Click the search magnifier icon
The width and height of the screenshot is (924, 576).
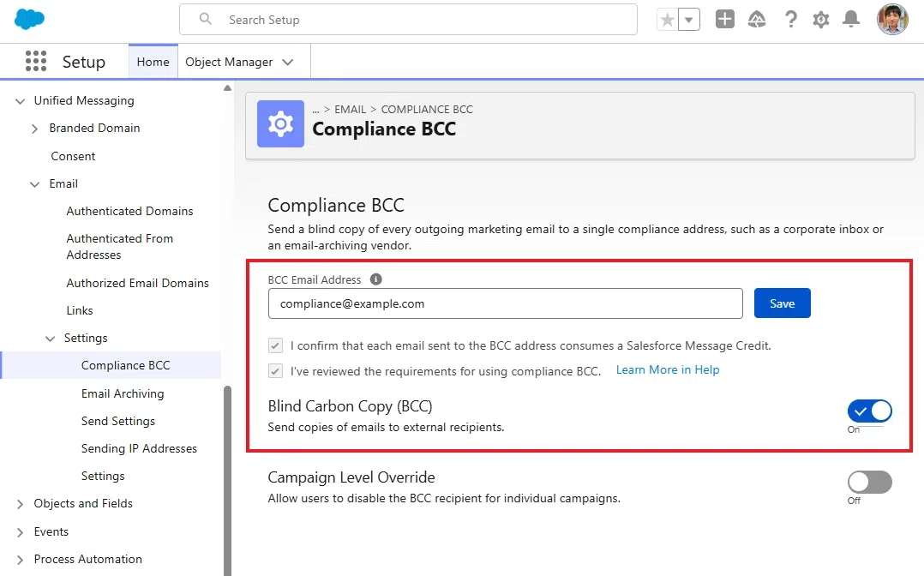tap(205, 19)
